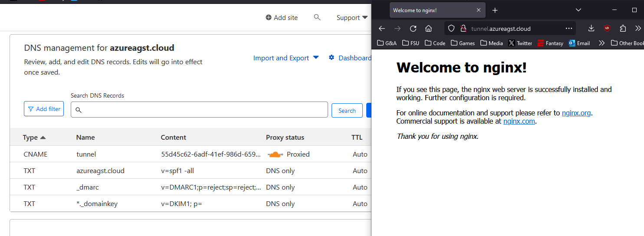The image size is (644, 236).
Task: Open a new Firefox tab
Action: [x=495, y=10]
